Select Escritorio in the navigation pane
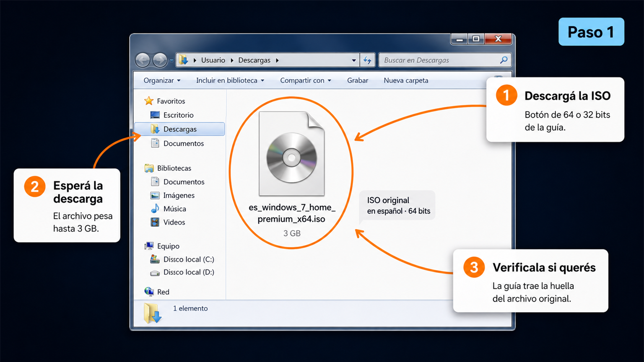The height and width of the screenshot is (362, 644). pyautogui.click(x=179, y=115)
